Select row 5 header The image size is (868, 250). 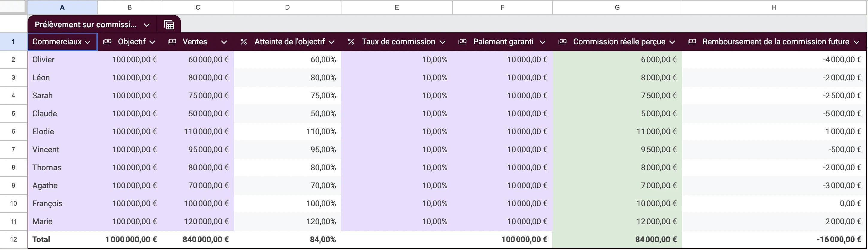pos(13,114)
